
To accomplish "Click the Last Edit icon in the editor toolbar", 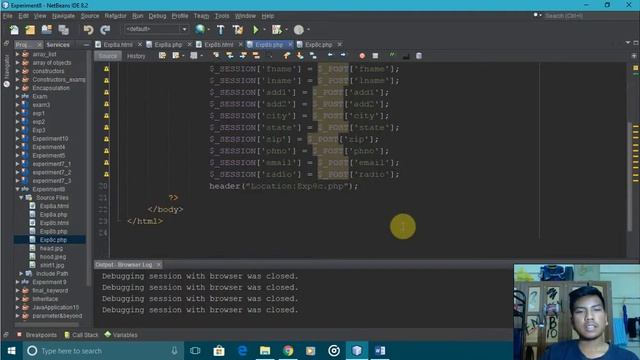I will pos(162,56).
